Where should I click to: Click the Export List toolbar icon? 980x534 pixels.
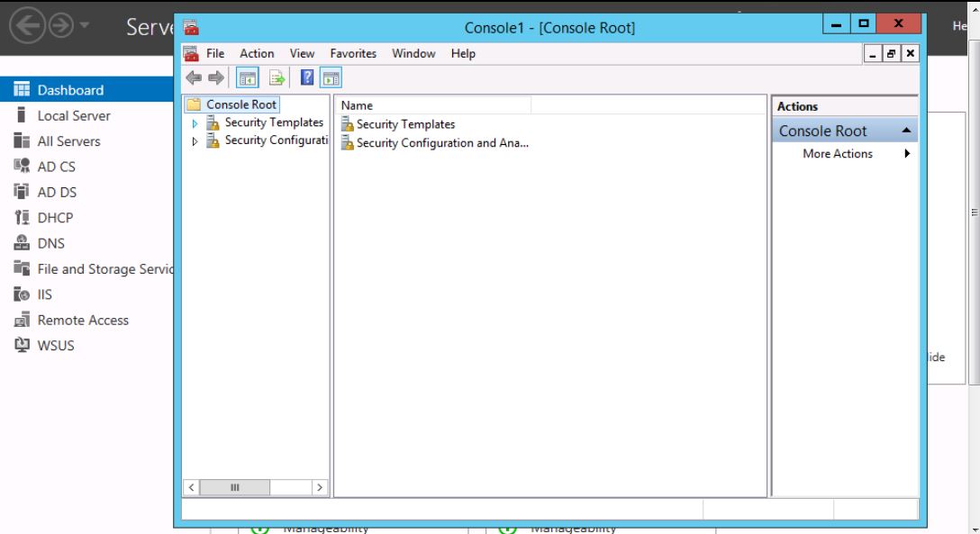tap(277, 78)
